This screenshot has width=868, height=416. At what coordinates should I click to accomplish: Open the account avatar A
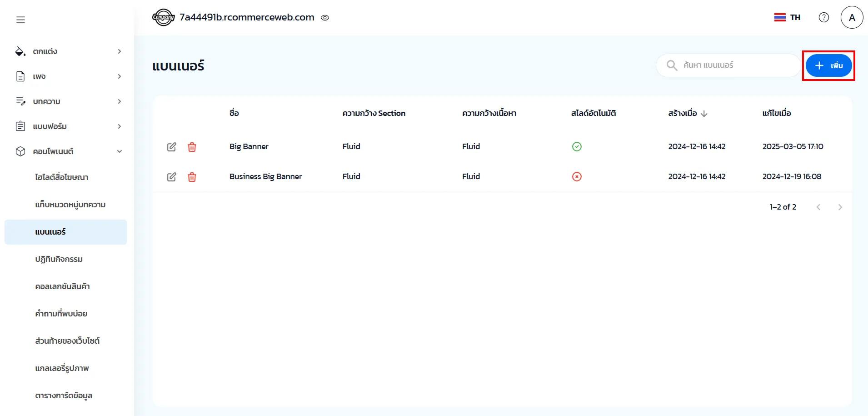click(x=852, y=17)
